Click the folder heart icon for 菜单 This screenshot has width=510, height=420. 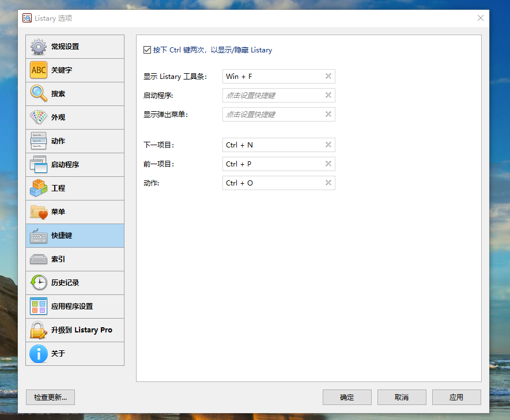tap(39, 212)
